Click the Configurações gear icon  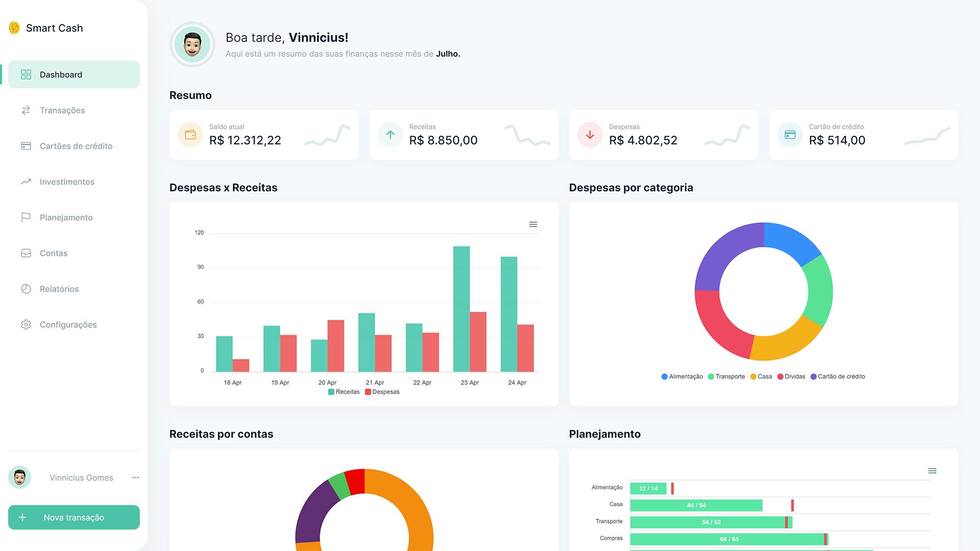click(x=26, y=324)
